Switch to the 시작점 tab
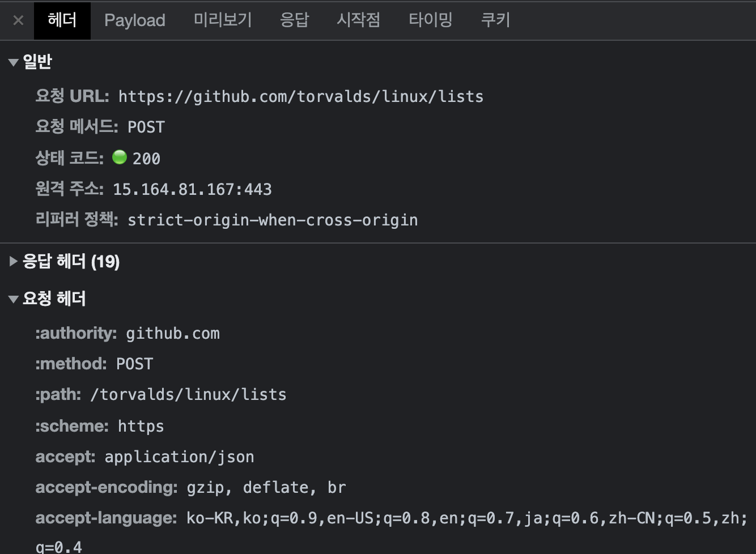 point(358,20)
